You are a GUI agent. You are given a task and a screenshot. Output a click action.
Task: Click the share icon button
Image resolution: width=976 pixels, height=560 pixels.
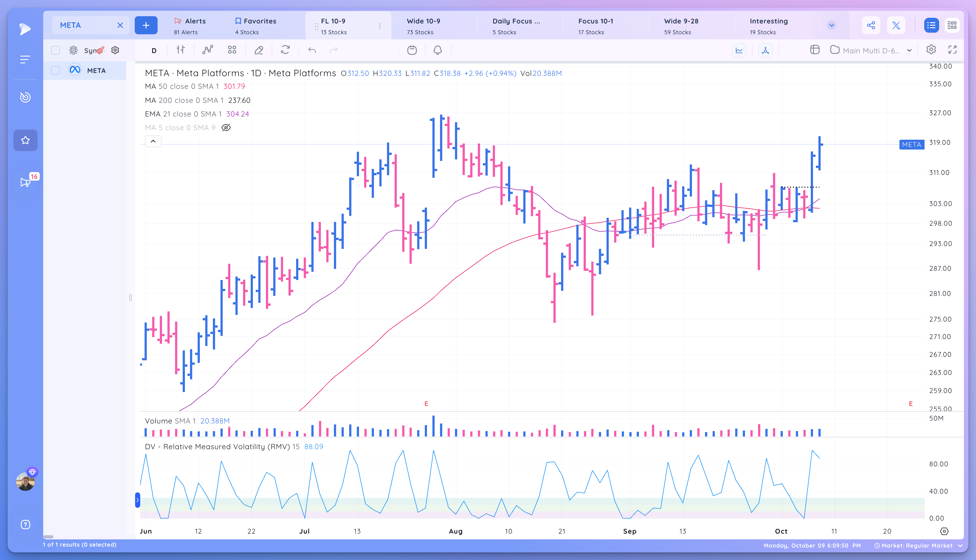coord(871,25)
